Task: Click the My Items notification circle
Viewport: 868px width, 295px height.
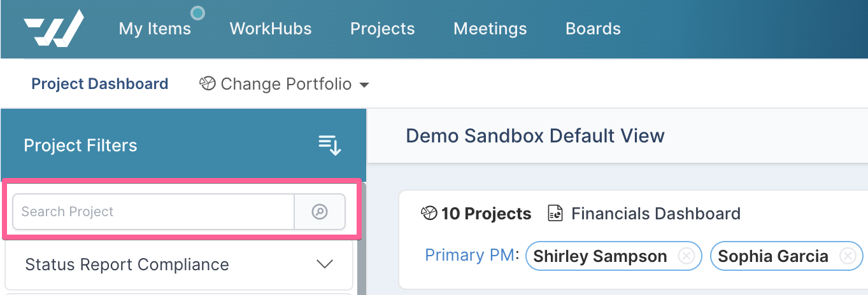Action: [198, 13]
